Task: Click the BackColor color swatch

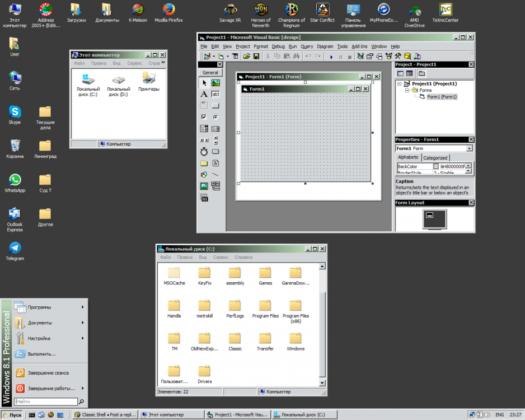Action: coord(436,166)
